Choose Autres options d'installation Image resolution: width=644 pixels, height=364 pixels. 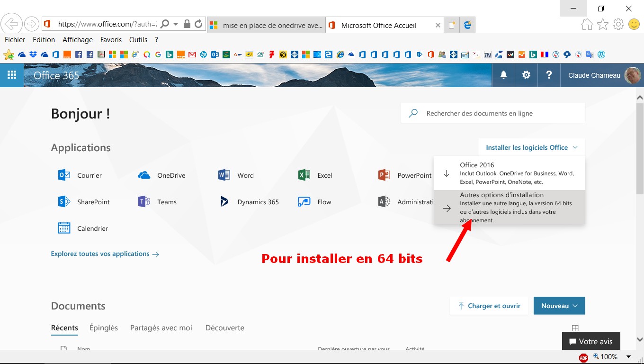[510, 207]
